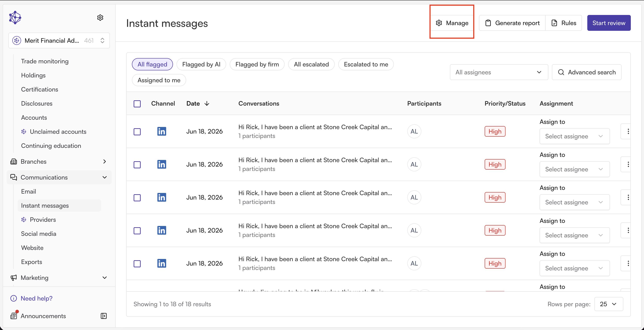Viewport: 644px width, 330px height.
Task: Click the Start review button
Action: (x=609, y=23)
